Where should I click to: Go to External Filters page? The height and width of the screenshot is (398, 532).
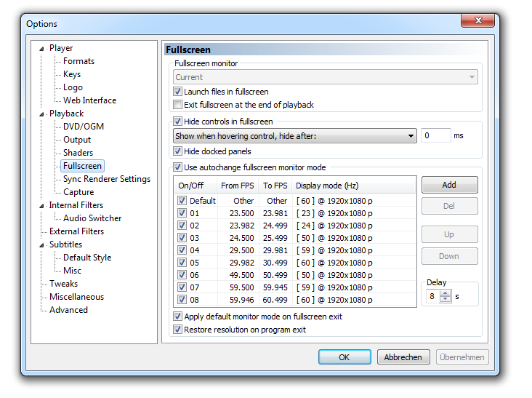tap(77, 231)
